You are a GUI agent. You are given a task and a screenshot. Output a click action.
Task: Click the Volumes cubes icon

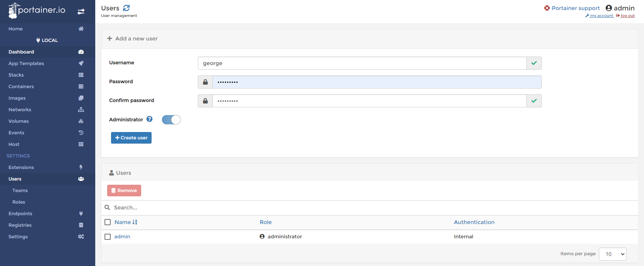click(81, 121)
